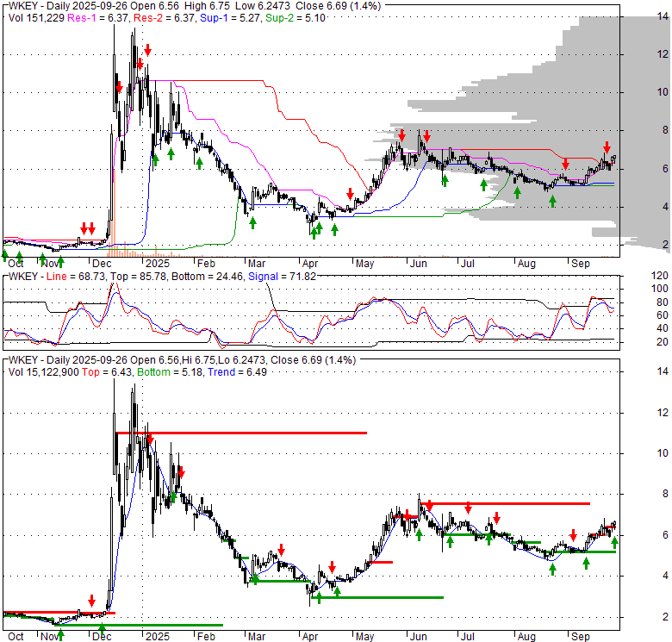Click the blue 'Sup-1 = 5.27' label

point(231,18)
